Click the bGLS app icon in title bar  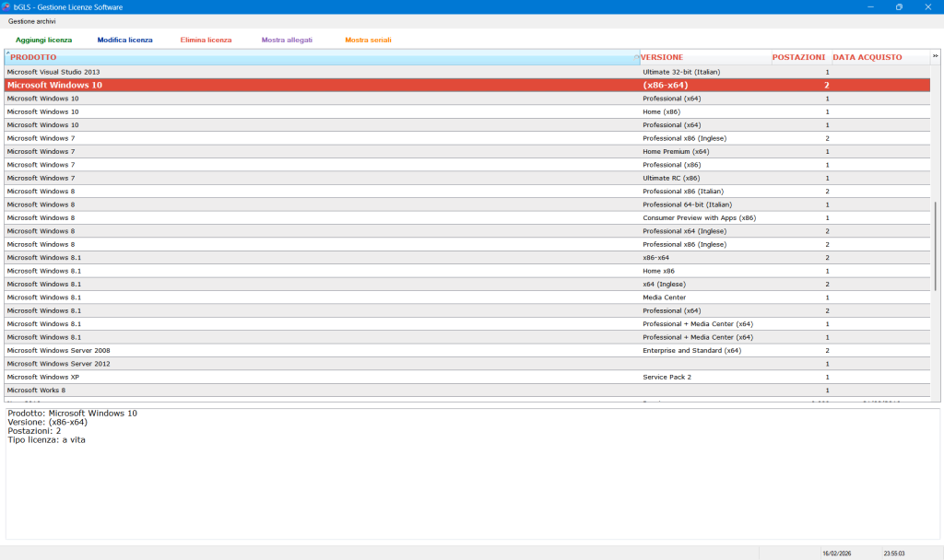point(6,6)
